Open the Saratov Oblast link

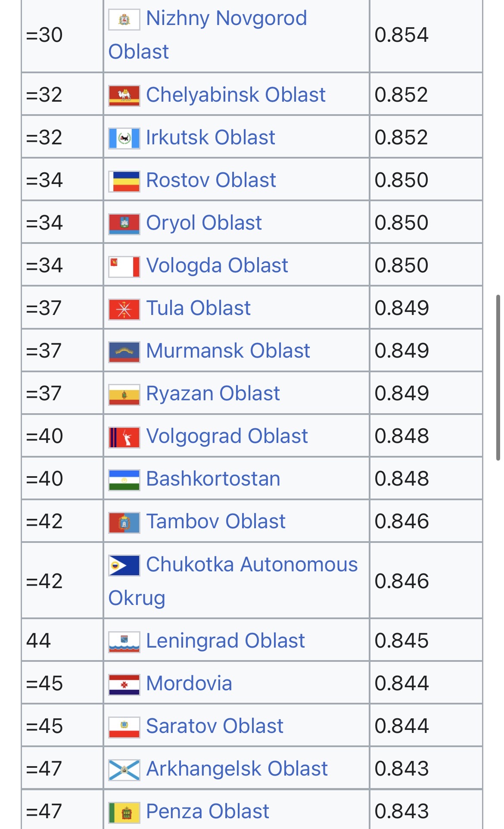215,726
